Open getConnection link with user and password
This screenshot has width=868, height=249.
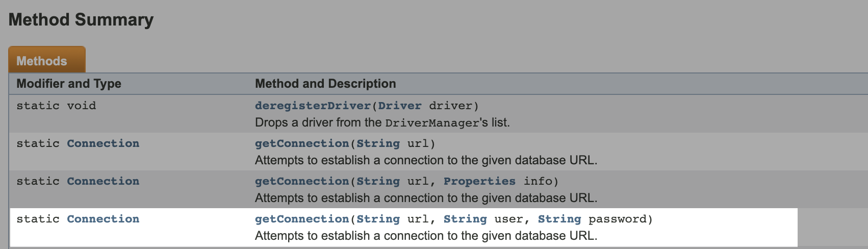302,219
